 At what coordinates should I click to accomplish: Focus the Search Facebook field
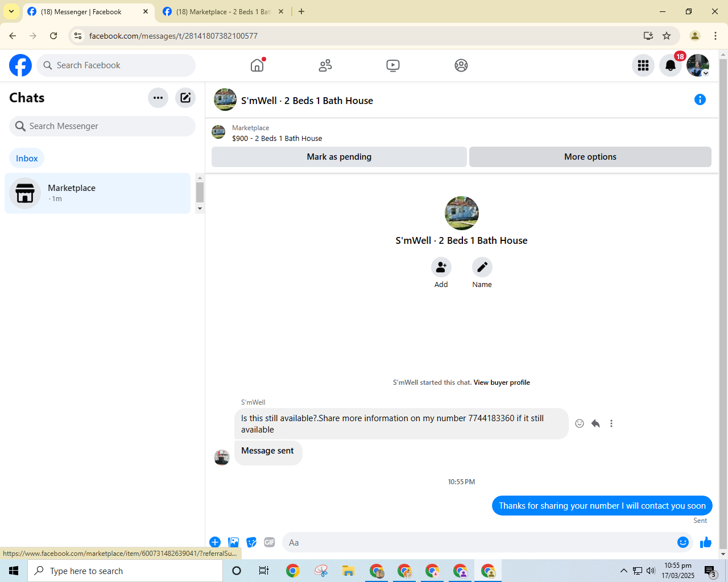point(116,65)
